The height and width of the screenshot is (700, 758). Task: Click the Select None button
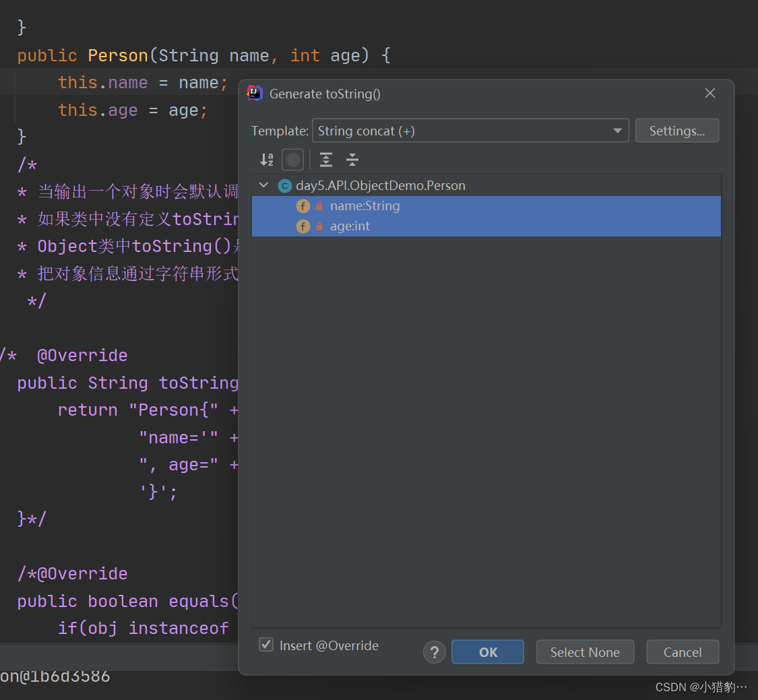pos(585,652)
